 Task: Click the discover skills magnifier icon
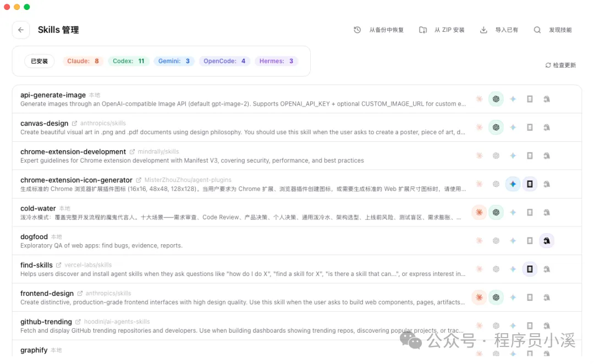[537, 30]
